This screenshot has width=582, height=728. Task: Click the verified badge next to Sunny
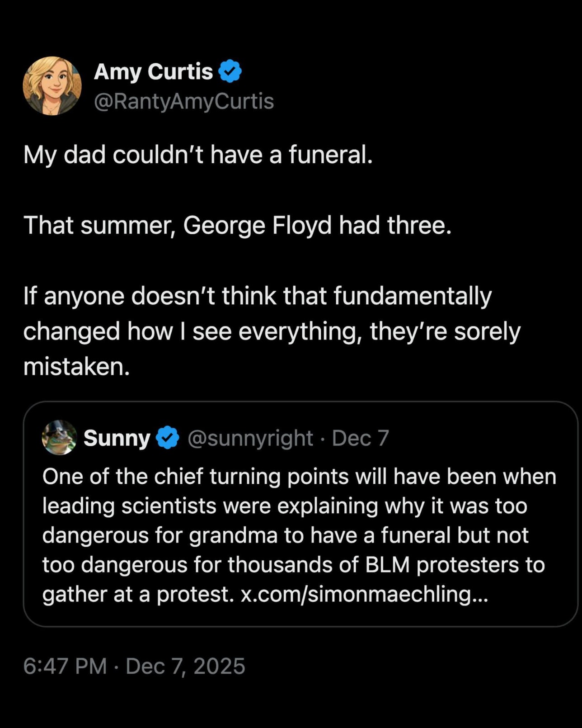(x=168, y=438)
